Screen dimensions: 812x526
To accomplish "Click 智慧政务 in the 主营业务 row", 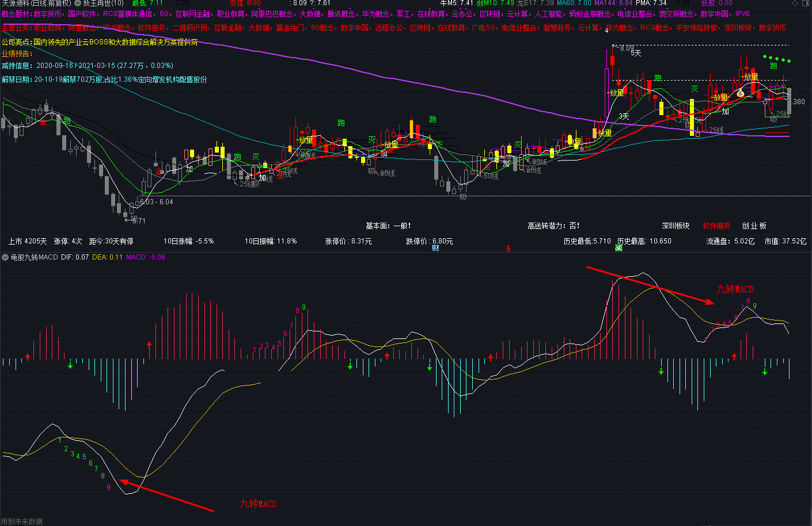I will click(557, 28).
